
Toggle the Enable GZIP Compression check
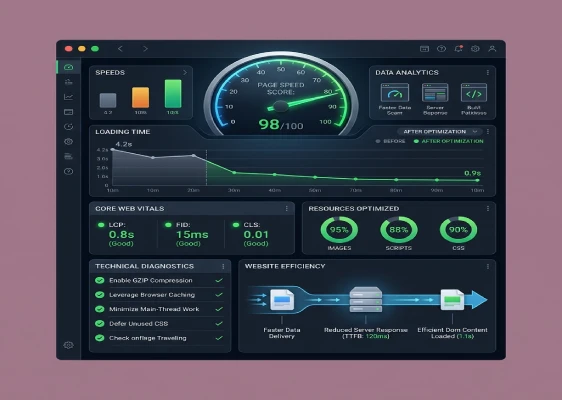(100, 280)
